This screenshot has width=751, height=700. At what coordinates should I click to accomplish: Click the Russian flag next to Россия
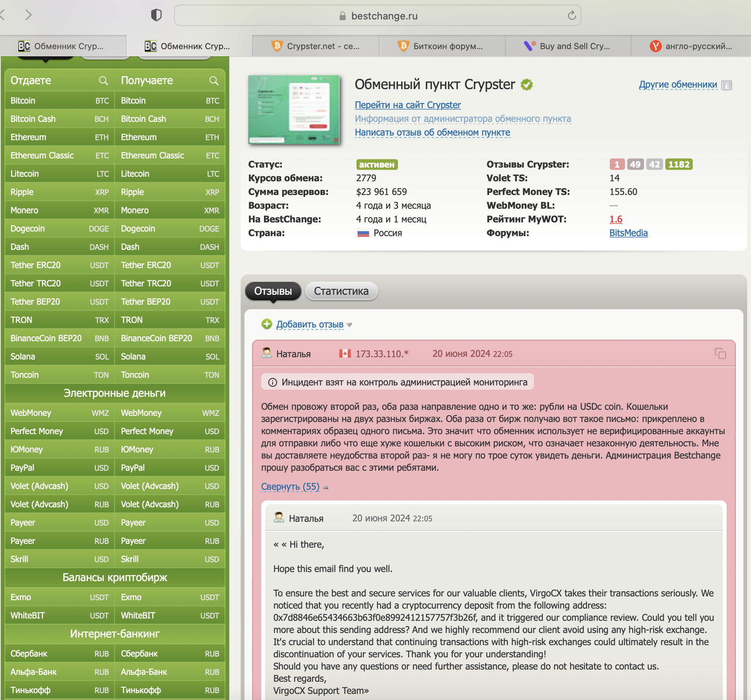[x=363, y=233]
